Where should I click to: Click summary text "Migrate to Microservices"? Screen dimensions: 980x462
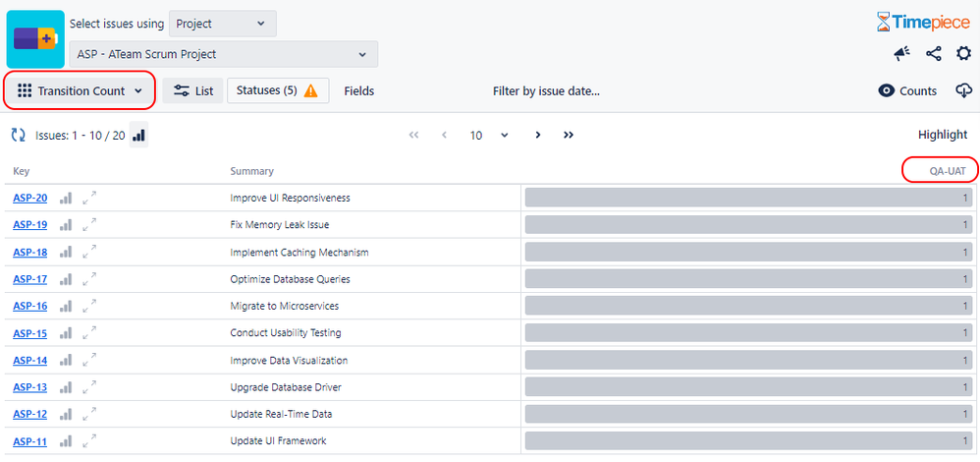(285, 306)
